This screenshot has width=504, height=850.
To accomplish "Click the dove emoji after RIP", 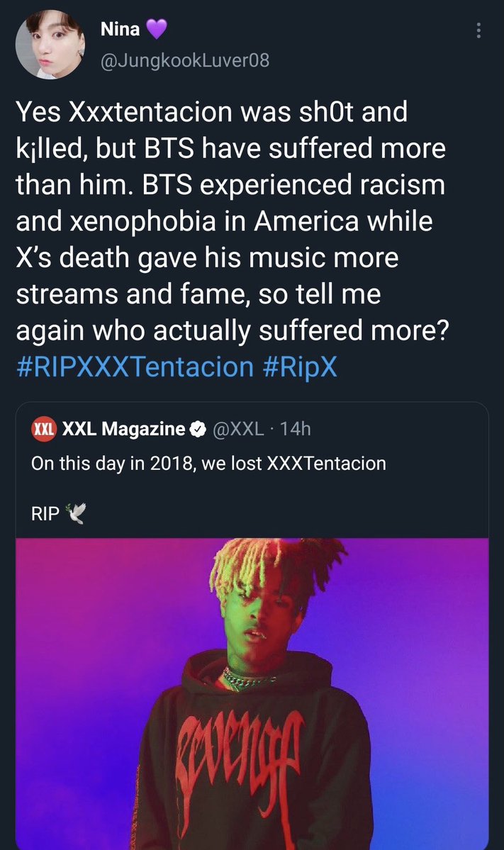I will tap(74, 514).
